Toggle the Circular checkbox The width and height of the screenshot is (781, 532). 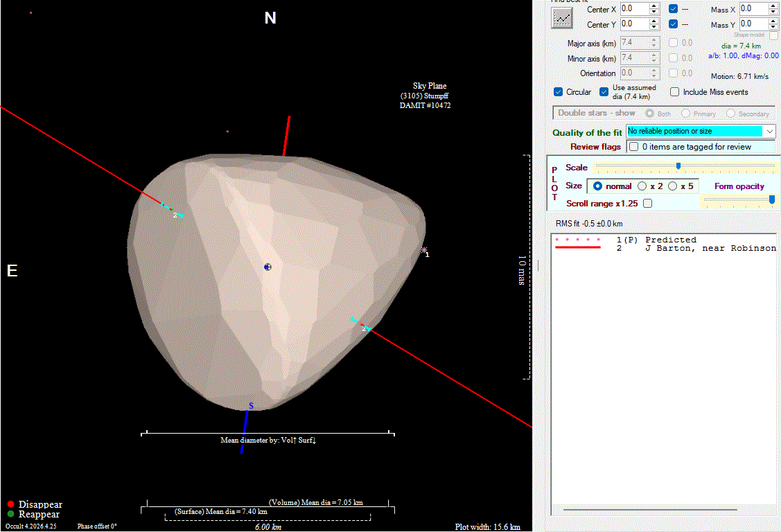click(x=559, y=92)
